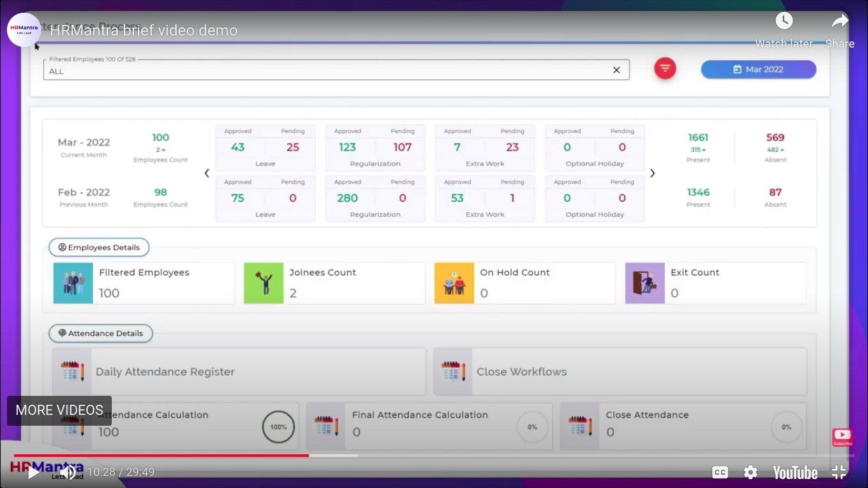Show previous stats with the left chevron

(x=207, y=173)
